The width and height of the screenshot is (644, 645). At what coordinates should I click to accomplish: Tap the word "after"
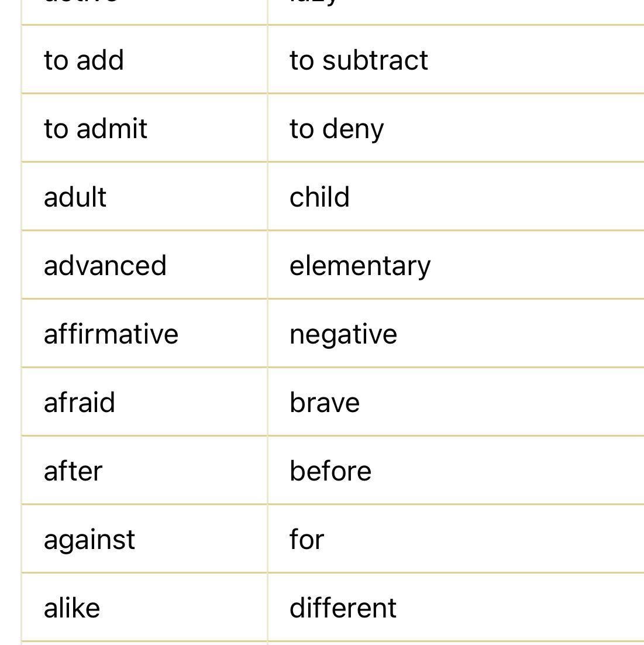[73, 471]
